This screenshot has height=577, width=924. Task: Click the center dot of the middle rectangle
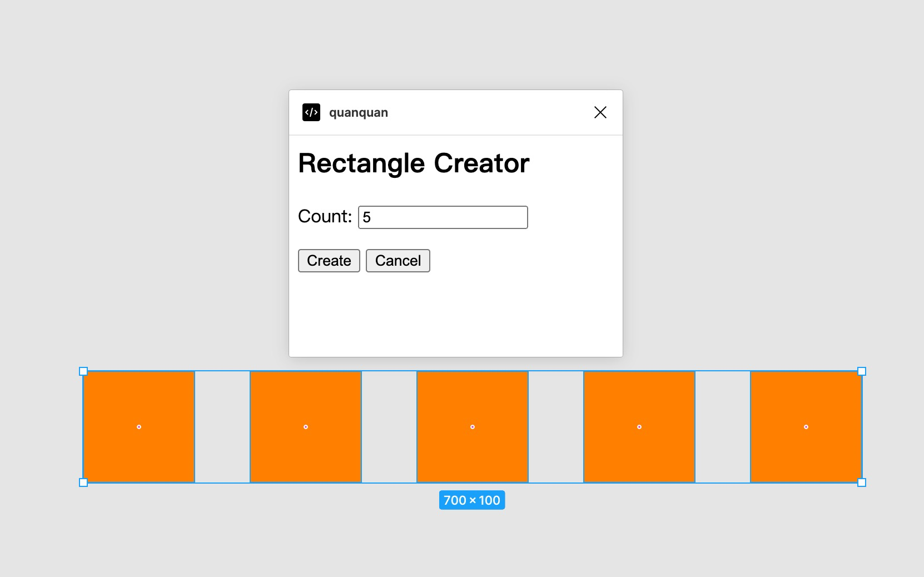pyautogui.click(x=473, y=427)
